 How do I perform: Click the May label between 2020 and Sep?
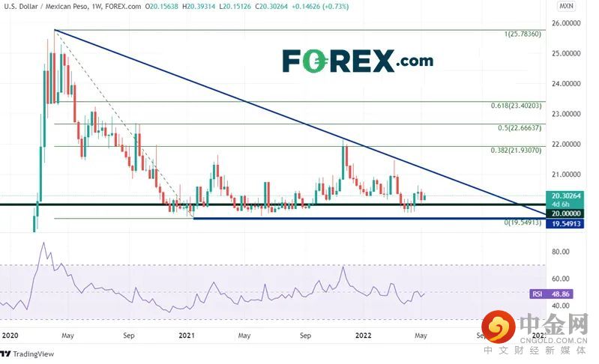(67, 336)
